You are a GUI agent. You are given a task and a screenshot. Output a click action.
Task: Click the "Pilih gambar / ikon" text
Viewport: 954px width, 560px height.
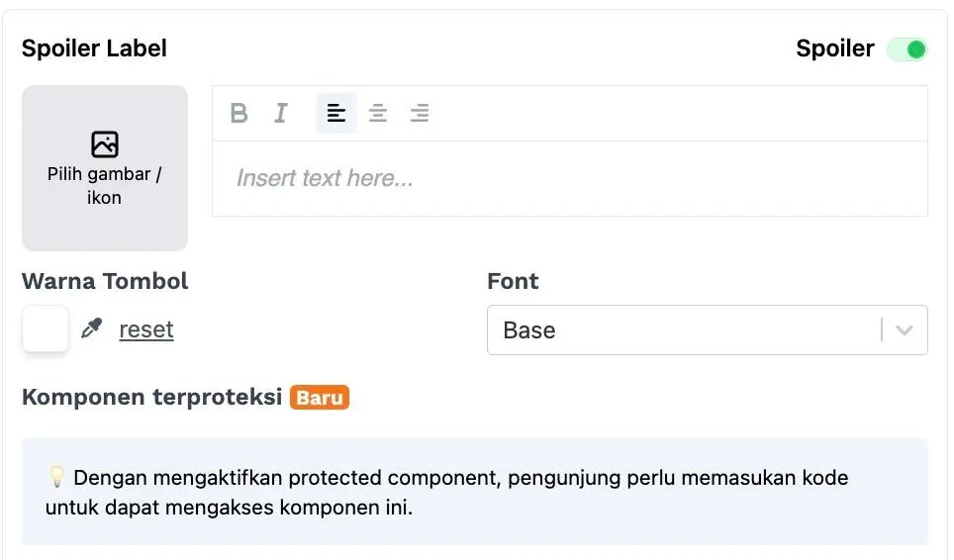(105, 186)
